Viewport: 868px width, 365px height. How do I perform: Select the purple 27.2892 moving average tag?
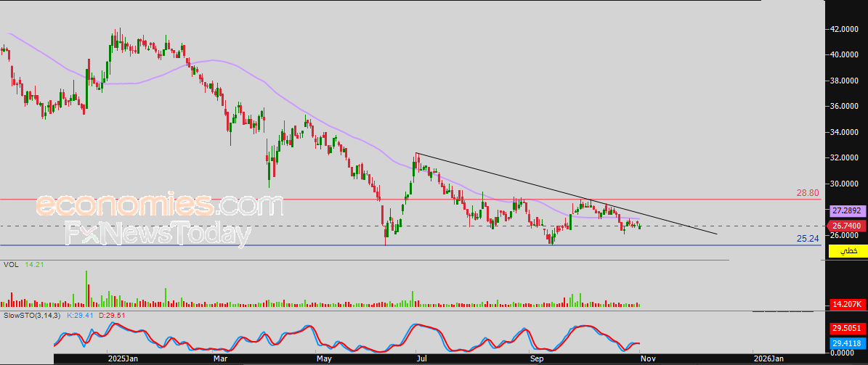point(847,210)
